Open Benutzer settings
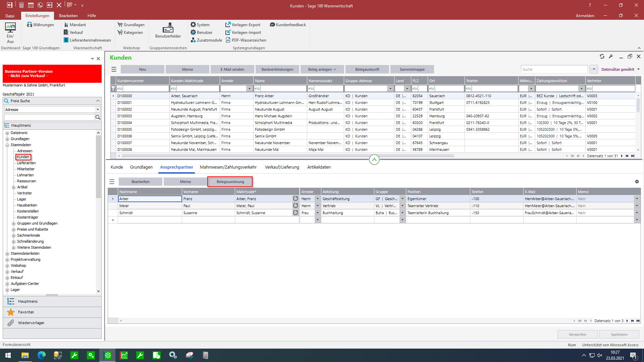Image resolution: width=644 pixels, height=362 pixels. 201,33
